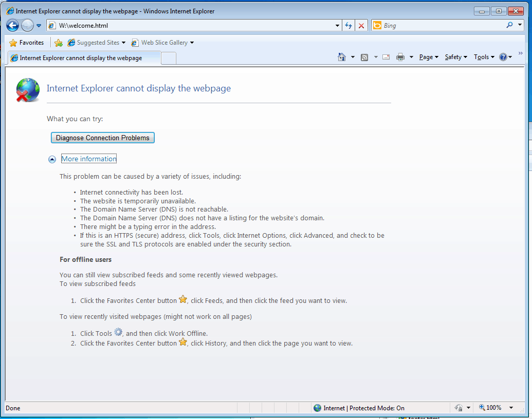Expand command bar overflow chevron
Viewport: 532px width, 419px height.
(x=521, y=53)
